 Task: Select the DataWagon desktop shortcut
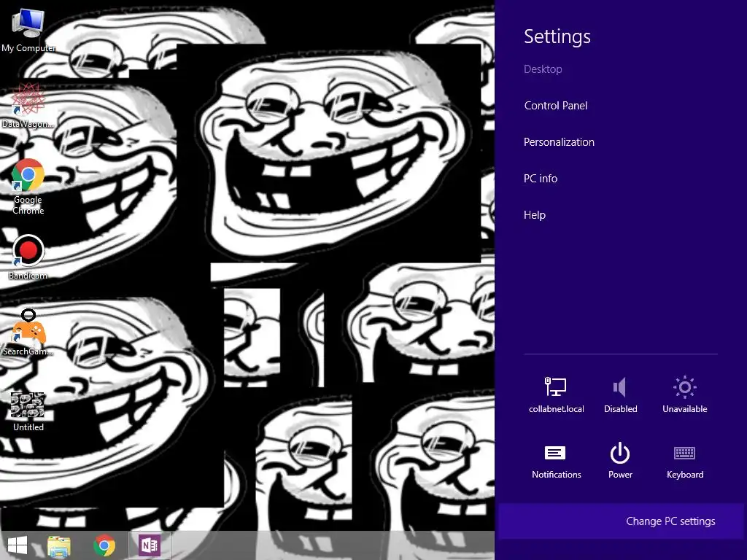pos(28,105)
